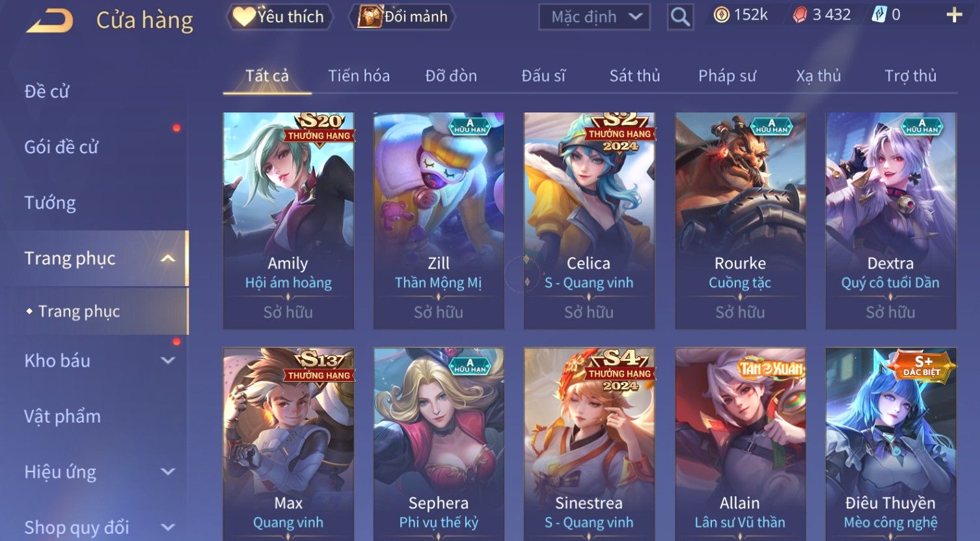Open Đổi mảnh chest button
980x541 pixels.
[x=403, y=17]
